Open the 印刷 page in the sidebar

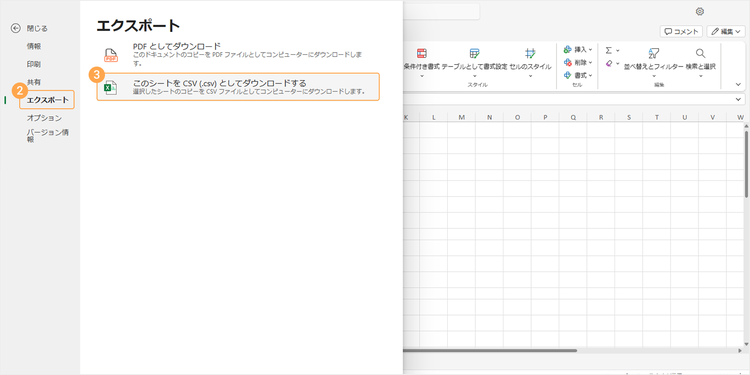click(33, 64)
